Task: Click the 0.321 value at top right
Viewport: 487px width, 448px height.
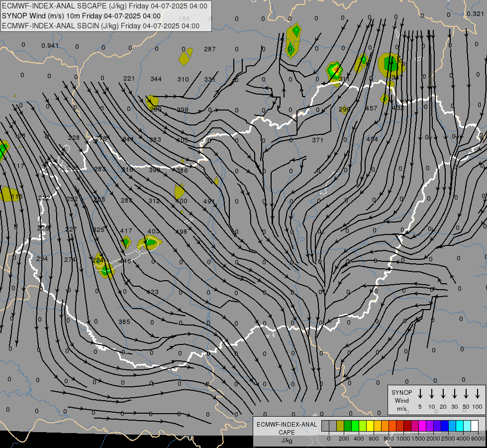Action: click(x=475, y=13)
